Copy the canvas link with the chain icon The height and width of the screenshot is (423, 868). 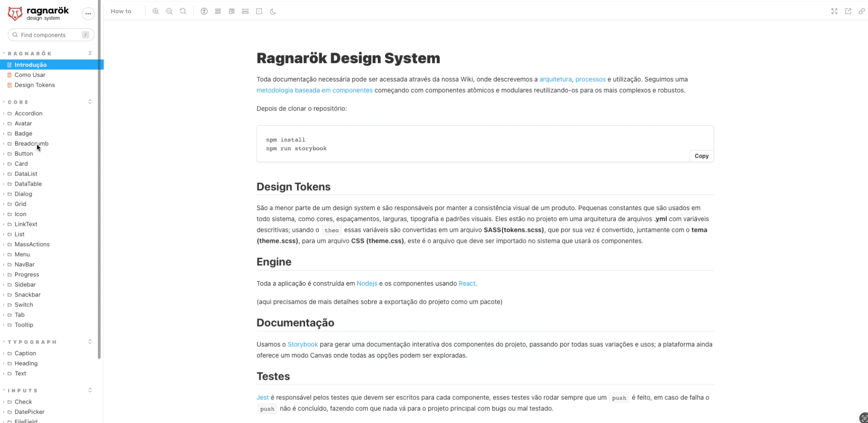(862, 12)
